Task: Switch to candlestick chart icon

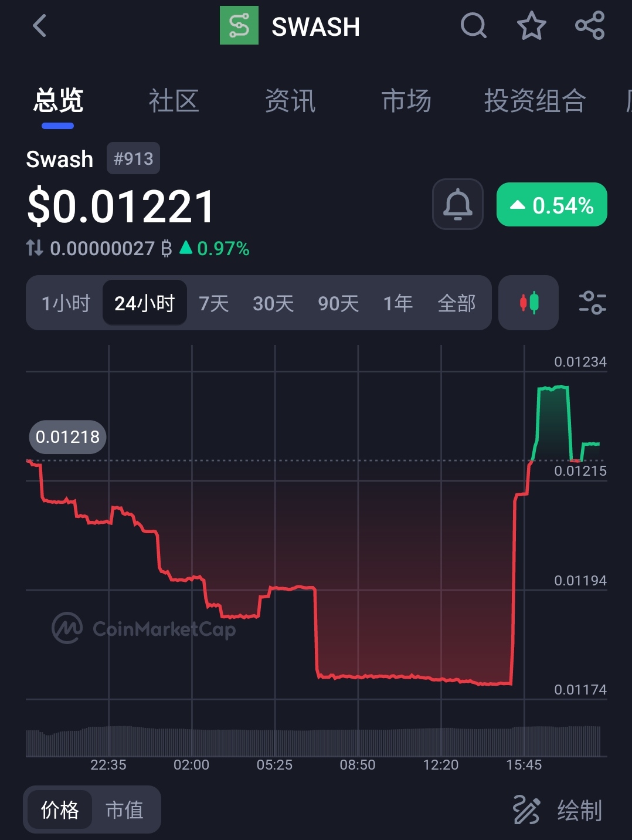Action: tap(529, 303)
